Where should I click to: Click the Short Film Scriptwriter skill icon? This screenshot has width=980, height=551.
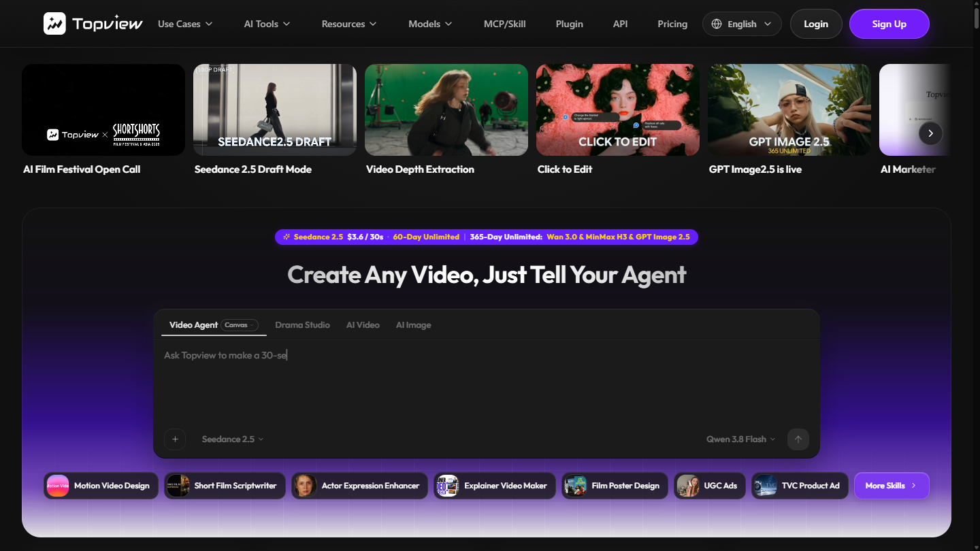pyautogui.click(x=178, y=486)
